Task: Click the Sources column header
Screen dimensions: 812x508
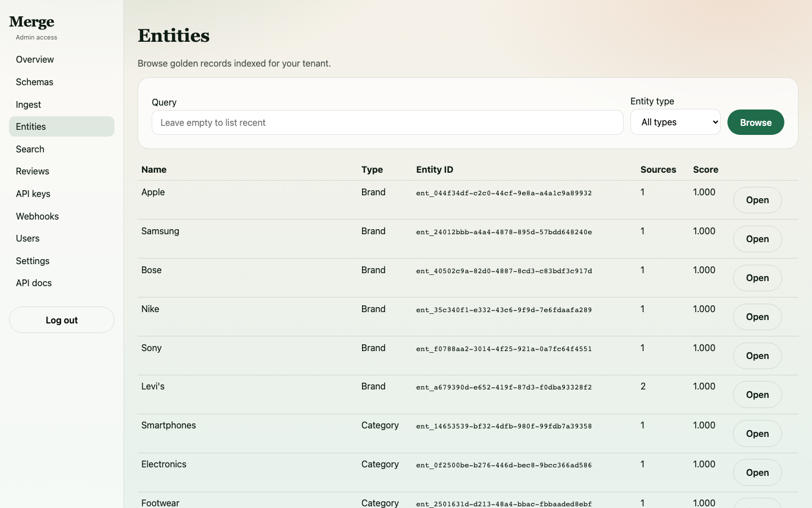Action: coord(658,169)
